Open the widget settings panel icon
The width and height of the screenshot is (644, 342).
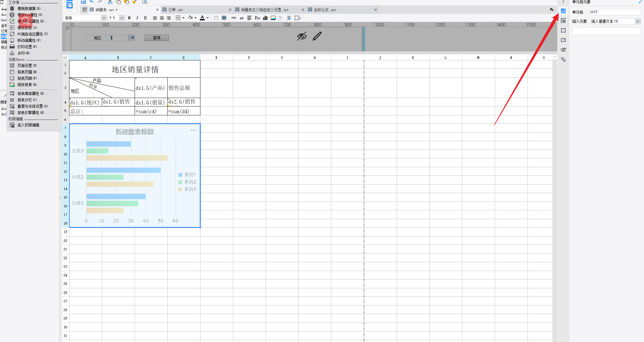tap(563, 40)
